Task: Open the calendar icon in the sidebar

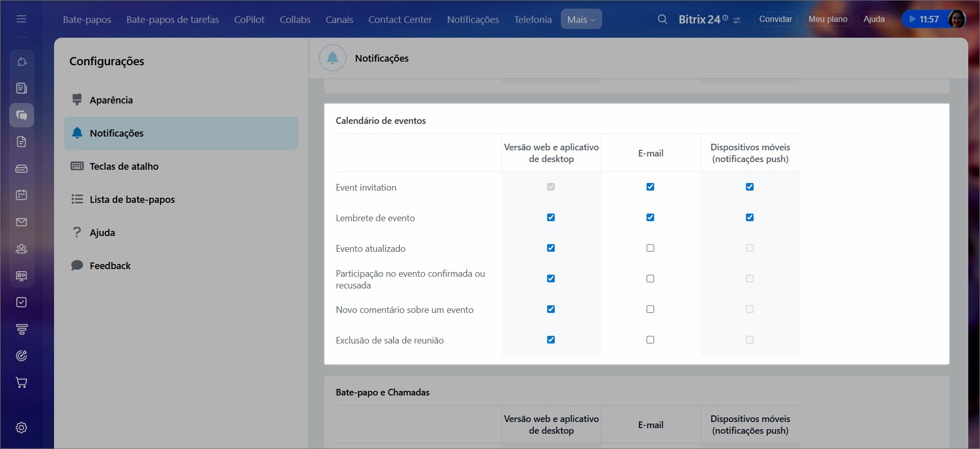Action: point(21,195)
